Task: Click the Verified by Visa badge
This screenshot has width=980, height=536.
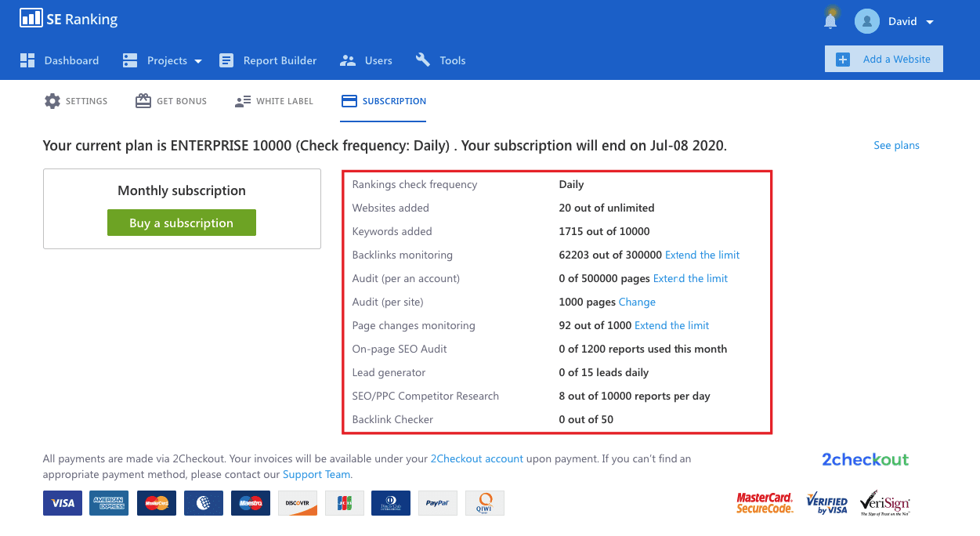Action: [827, 504]
